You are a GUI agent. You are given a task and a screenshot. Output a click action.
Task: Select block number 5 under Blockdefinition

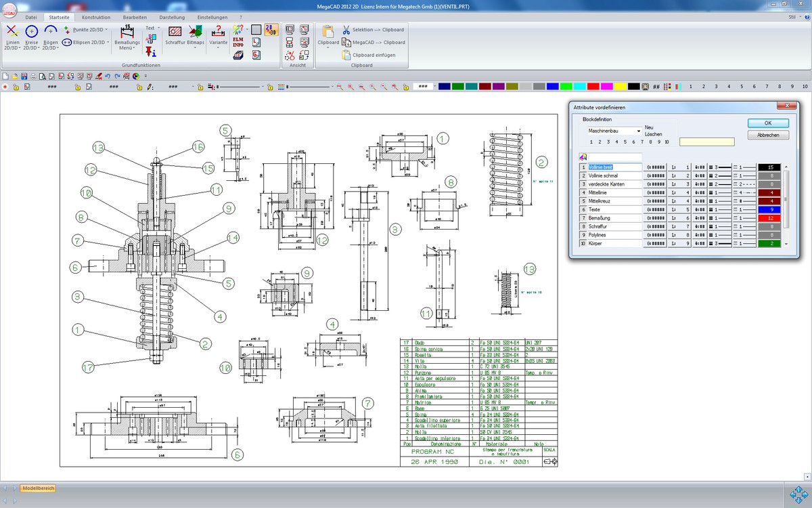(624, 142)
